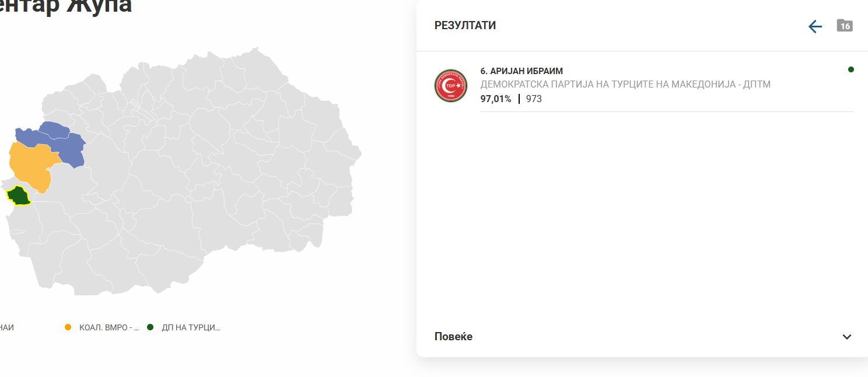The image size is (868, 377).
Task: Toggle the ДП НА ТУРЦИ legend label
Action: tap(191, 327)
